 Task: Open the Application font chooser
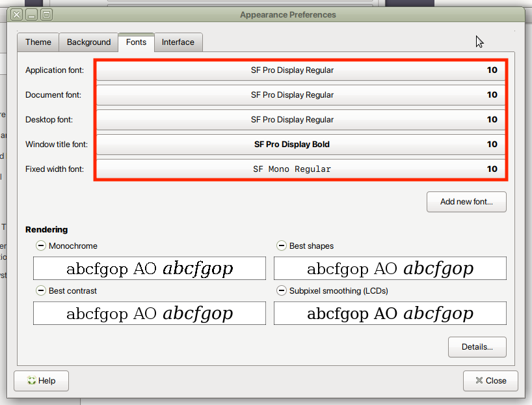coord(300,70)
